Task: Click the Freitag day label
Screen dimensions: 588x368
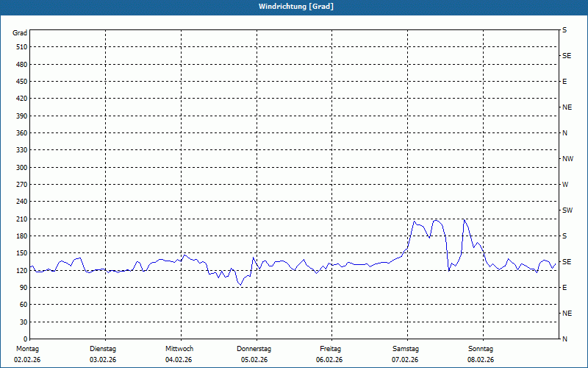Action: (330, 349)
